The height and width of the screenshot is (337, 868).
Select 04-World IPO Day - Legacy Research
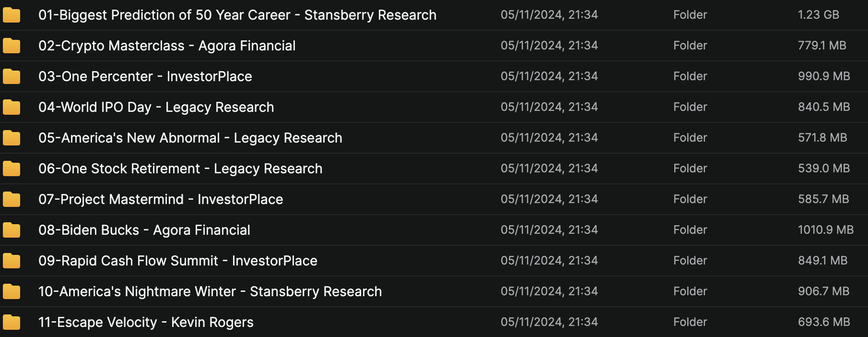pos(156,108)
